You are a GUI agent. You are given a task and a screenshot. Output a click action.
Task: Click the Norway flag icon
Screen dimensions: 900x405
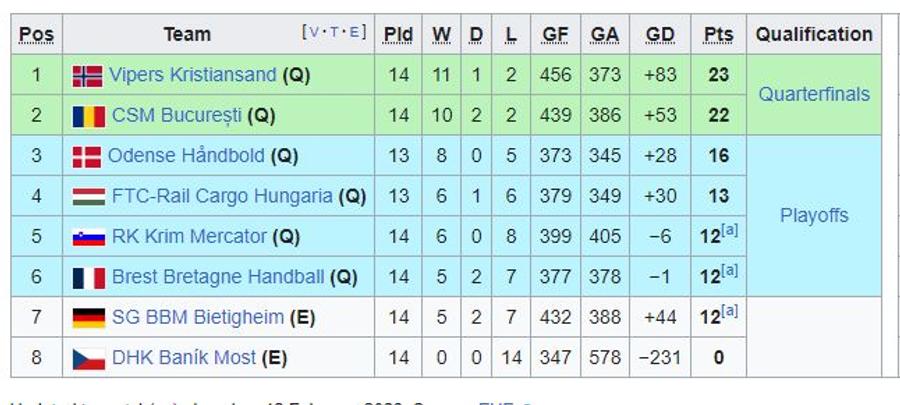coord(88,76)
